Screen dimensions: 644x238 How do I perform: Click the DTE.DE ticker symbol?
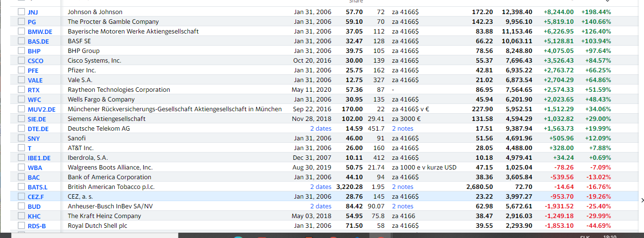[x=38, y=129]
